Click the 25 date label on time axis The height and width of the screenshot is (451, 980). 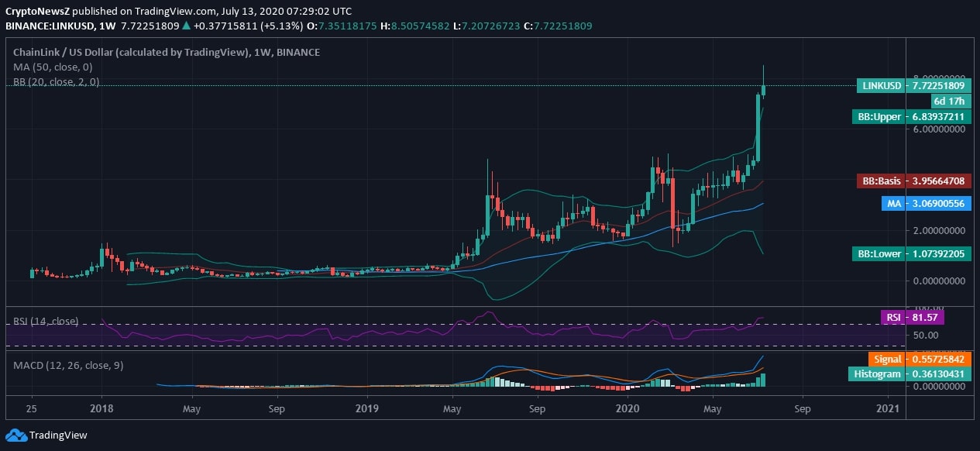pyautogui.click(x=31, y=408)
